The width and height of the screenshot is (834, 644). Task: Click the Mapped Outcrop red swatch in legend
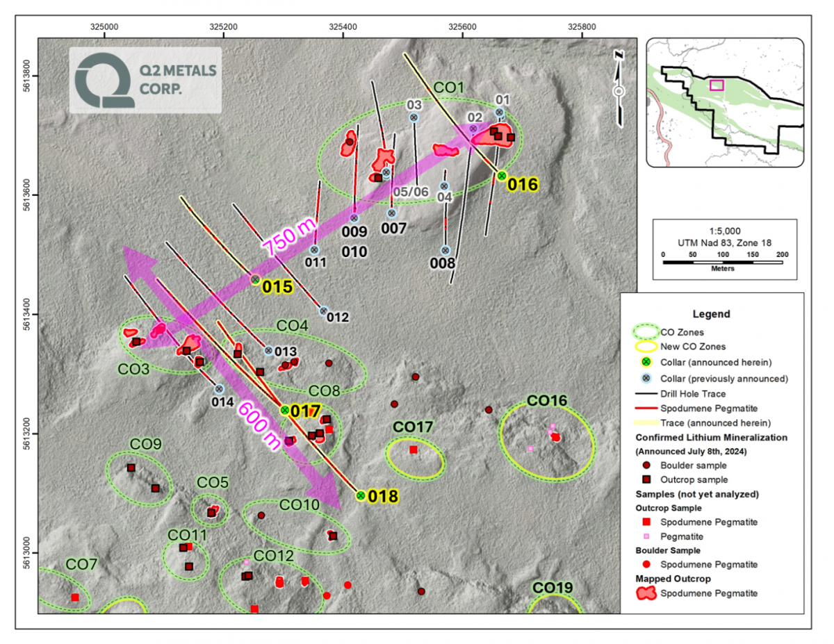click(647, 593)
